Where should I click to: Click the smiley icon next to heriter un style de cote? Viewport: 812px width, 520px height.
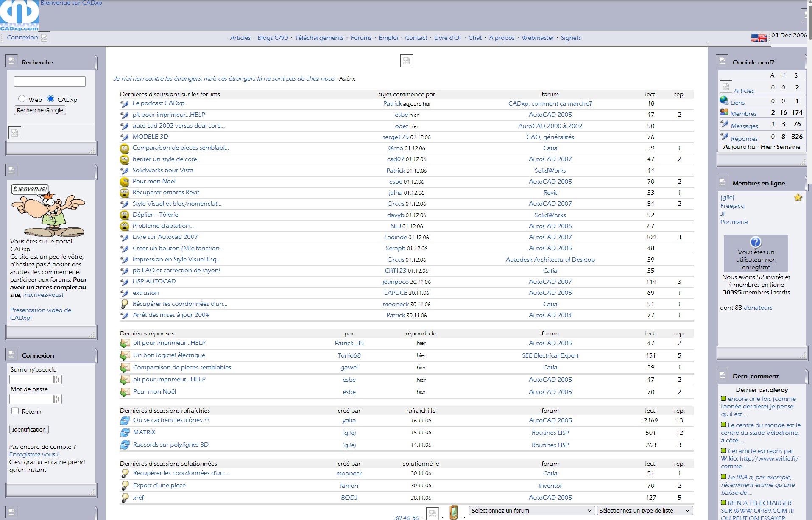[124, 159]
